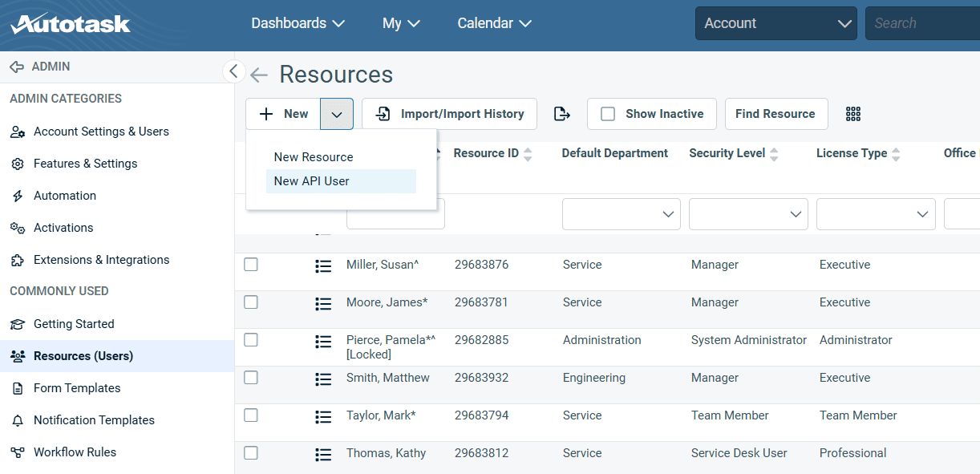Image resolution: width=980 pixels, height=474 pixels.
Task: Click the Getting Started graduation cap icon
Action: click(18, 324)
